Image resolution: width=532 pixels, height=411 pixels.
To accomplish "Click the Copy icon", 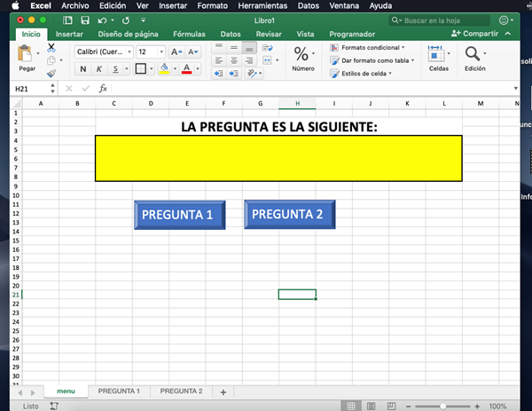I will 51,60.
